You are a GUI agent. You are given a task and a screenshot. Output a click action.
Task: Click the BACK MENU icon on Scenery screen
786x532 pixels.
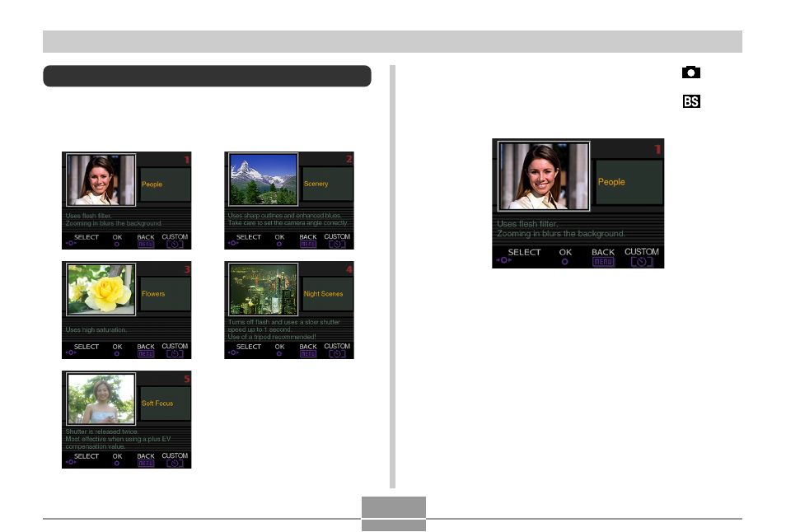pos(308,245)
